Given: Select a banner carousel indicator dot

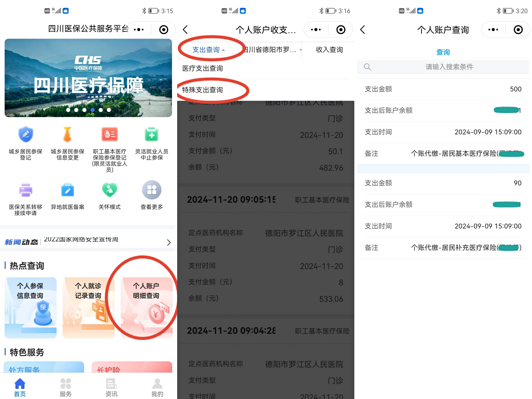Looking at the screenshot, I should pos(92,110).
